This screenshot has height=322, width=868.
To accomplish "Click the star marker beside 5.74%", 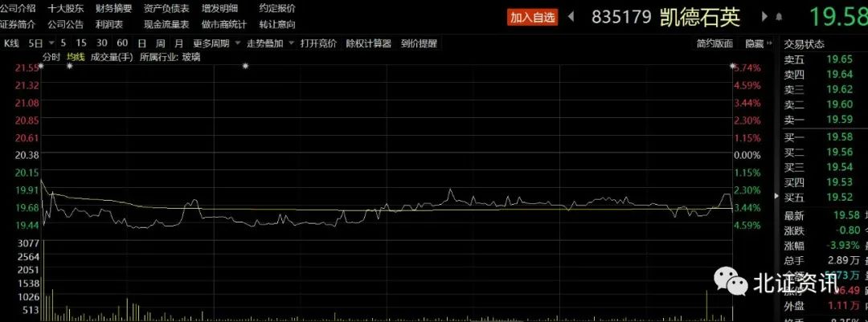I will coord(732,67).
